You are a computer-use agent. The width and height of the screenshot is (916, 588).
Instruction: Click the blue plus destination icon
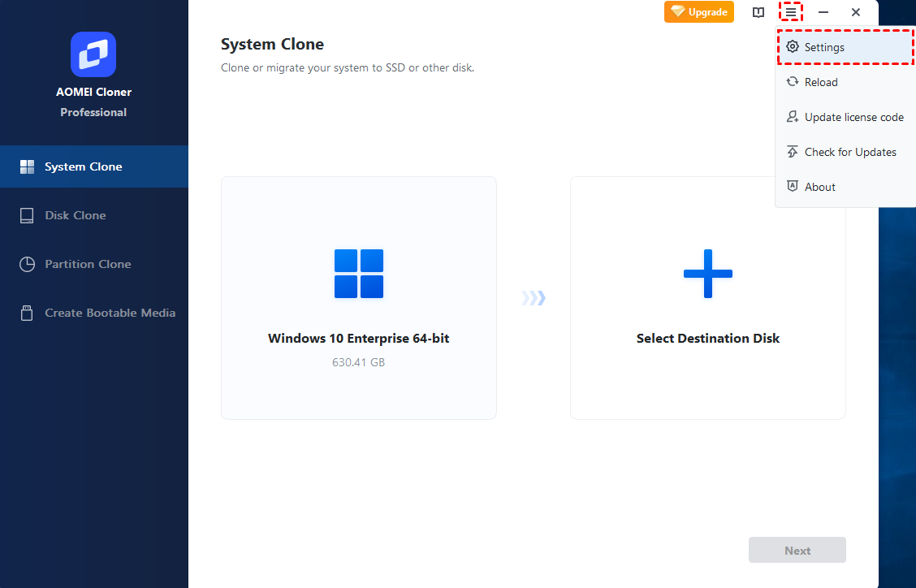click(708, 274)
